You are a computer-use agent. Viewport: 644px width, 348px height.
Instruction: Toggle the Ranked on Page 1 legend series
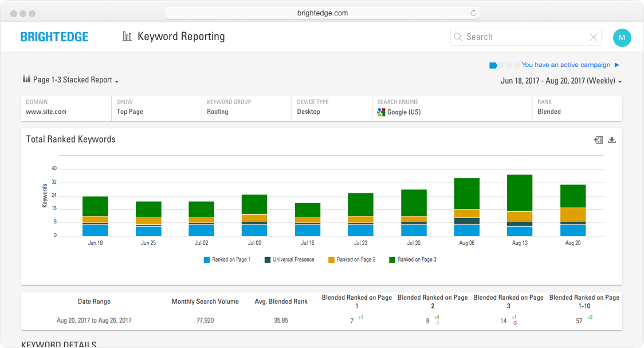227,260
